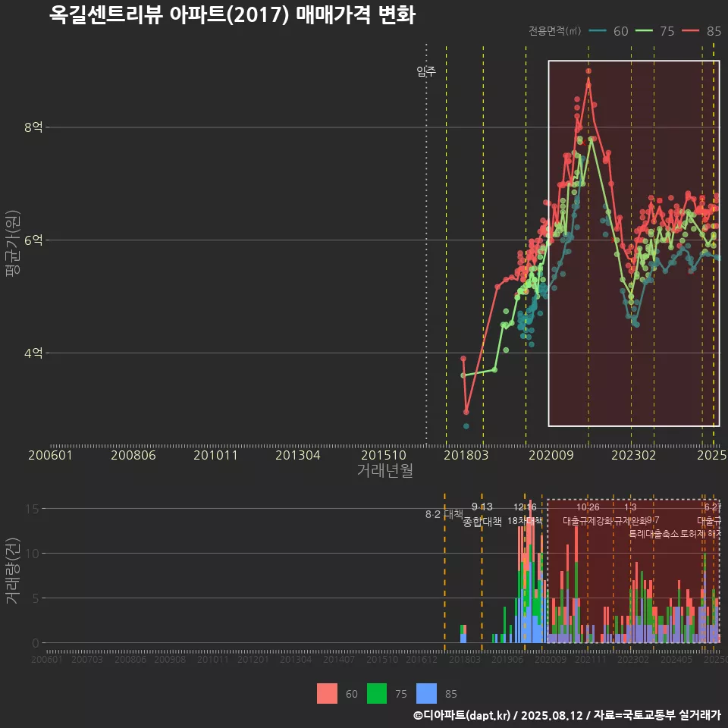This screenshot has height=728, width=728.
Task: Click the peak red data point near 9억
Action: coord(588,71)
